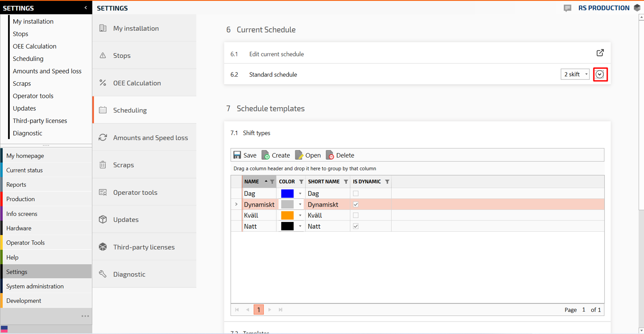
Task: Open the 2 skift standard schedule dropdown
Action: coord(575,74)
